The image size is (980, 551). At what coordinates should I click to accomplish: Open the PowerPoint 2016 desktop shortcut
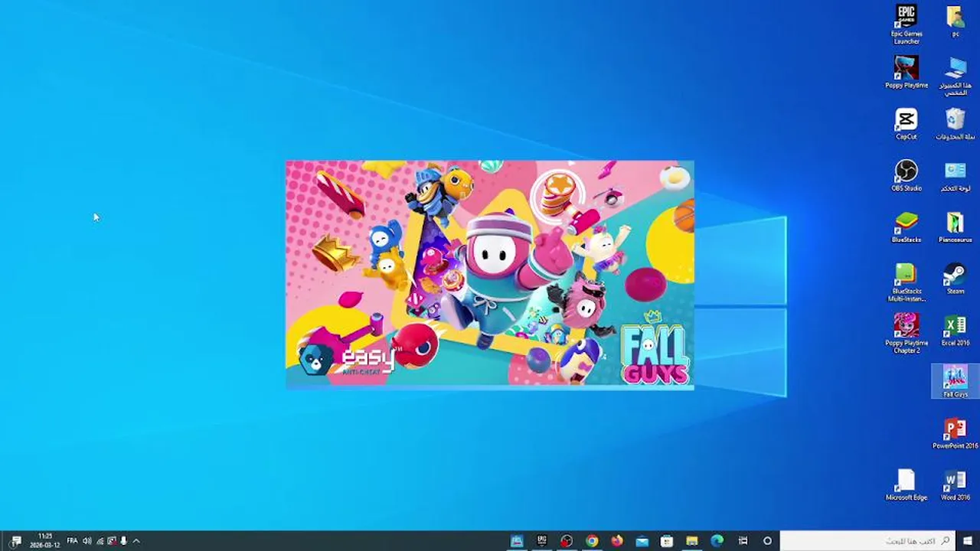(955, 433)
